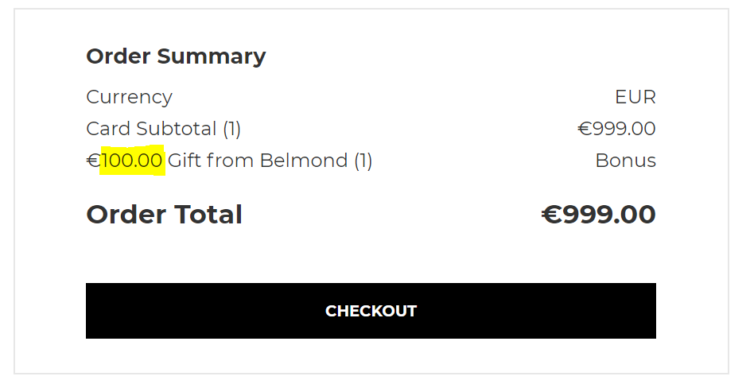Click the euro sign before 100.00
Viewport: 750px width, 384px height.
pos(93,160)
